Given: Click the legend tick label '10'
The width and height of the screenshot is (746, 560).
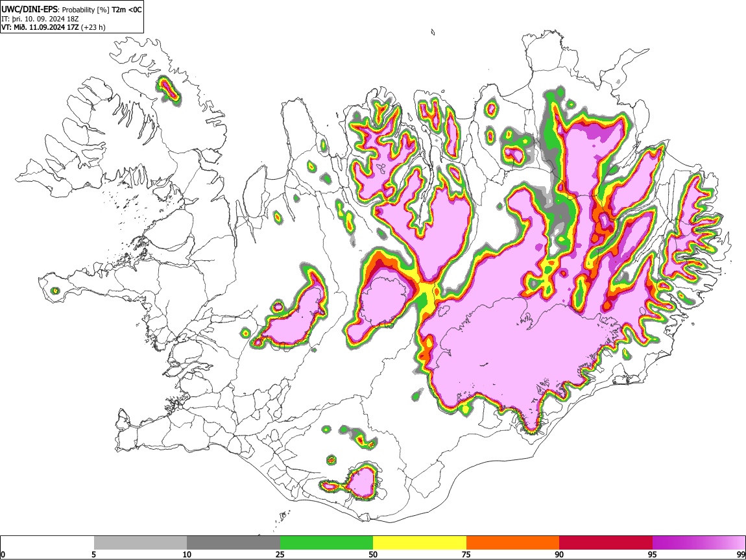Looking at the screenshot, I should coord(187,554).
